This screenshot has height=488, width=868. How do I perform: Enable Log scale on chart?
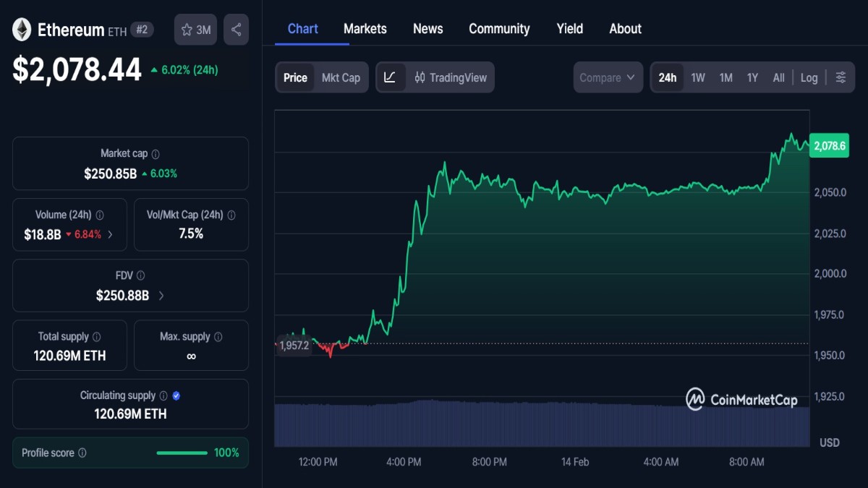pos(809,77)
